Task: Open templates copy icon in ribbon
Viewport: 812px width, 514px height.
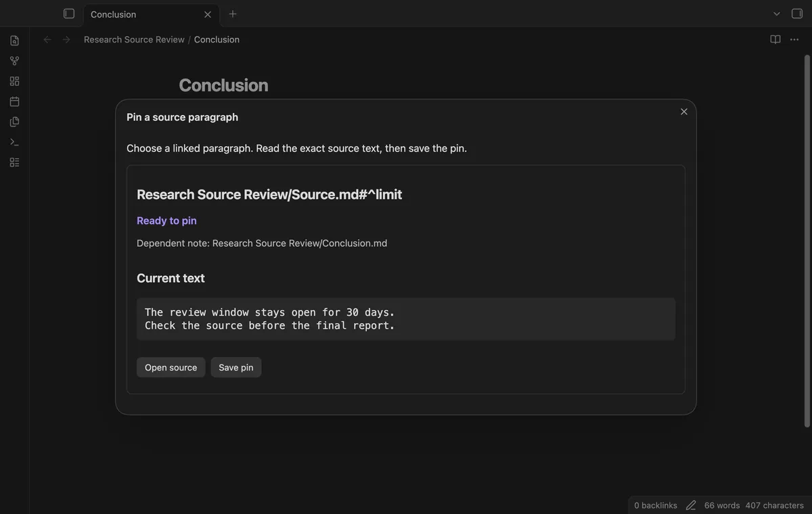Action: (14, 122)
